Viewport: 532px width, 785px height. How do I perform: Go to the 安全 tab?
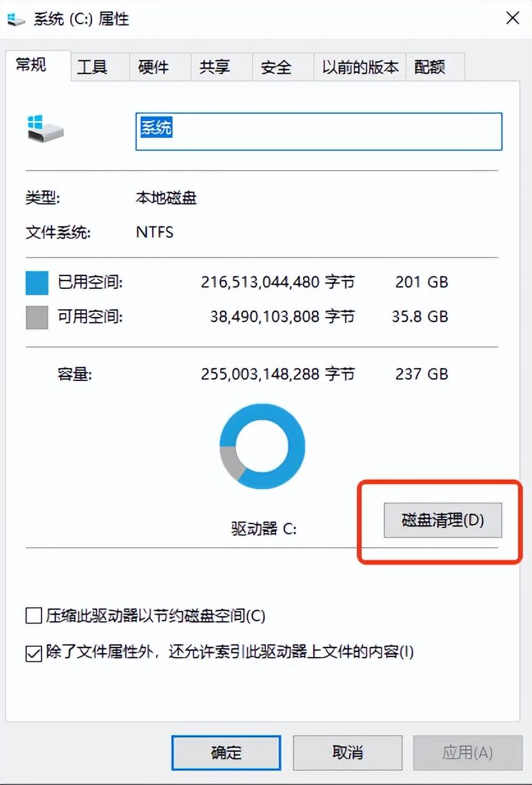tap(276, 67)
